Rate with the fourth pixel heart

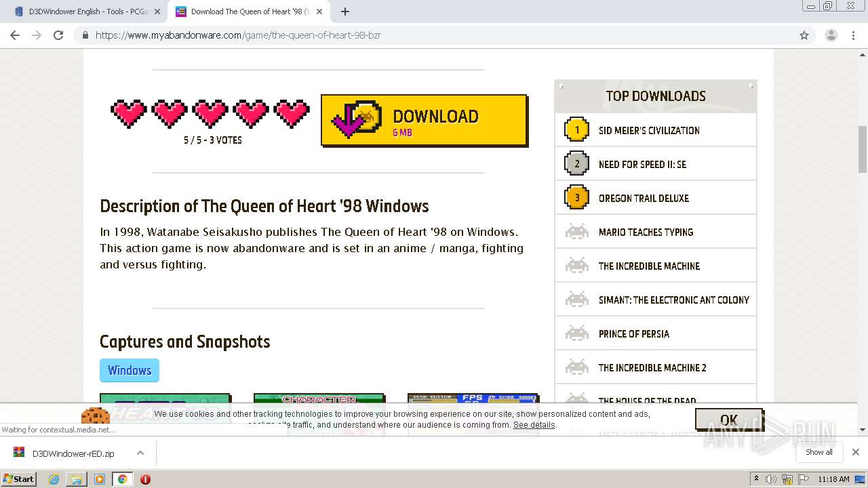point(251,114)
